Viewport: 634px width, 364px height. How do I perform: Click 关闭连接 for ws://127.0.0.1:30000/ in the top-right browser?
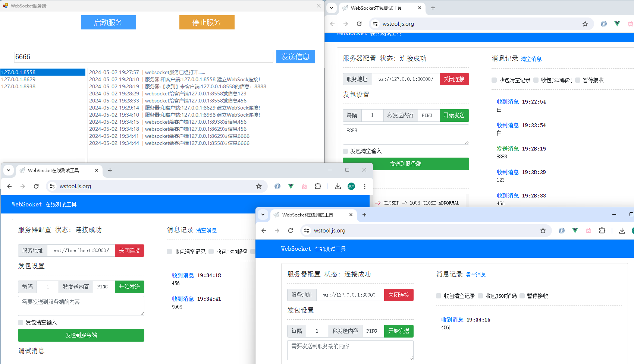click(454, 79)
